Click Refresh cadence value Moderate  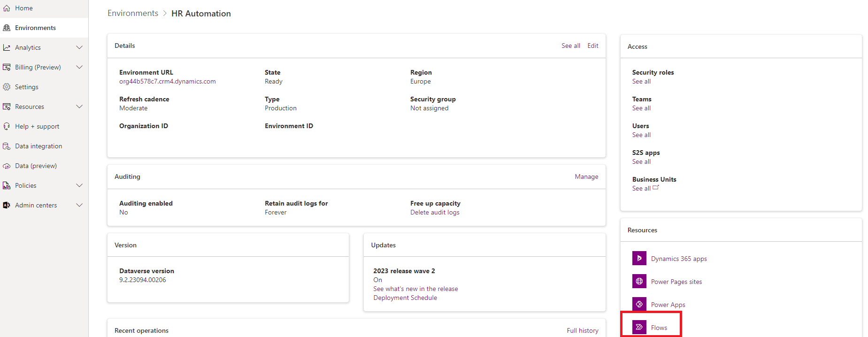133,108
